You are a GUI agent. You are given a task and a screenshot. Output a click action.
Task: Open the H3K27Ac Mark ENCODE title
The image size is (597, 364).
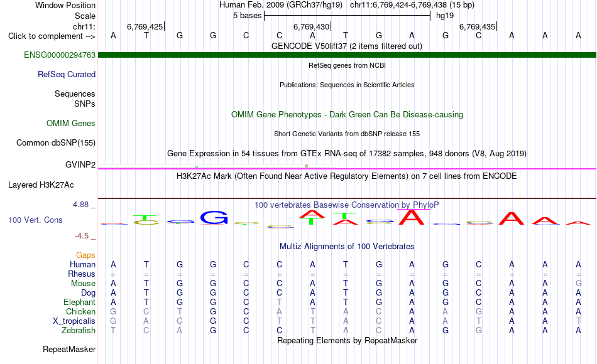[x=346, y=176]
